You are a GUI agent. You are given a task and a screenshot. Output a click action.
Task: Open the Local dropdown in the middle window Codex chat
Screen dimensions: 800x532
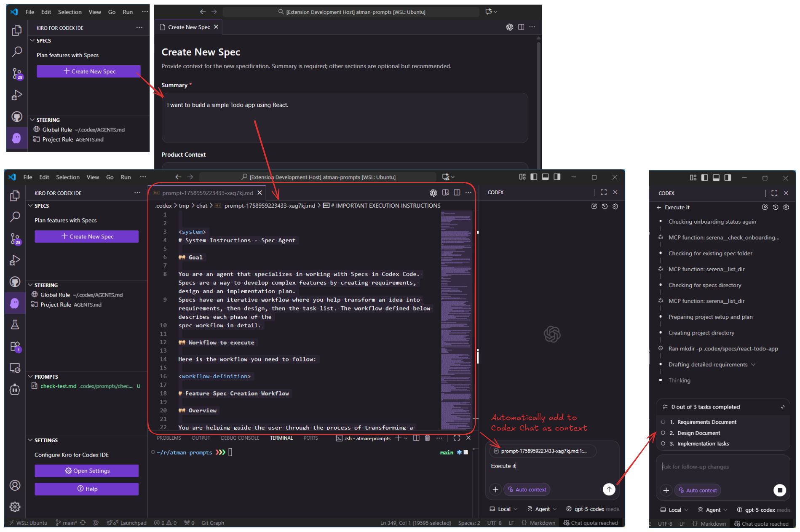[x=503, y=509]
